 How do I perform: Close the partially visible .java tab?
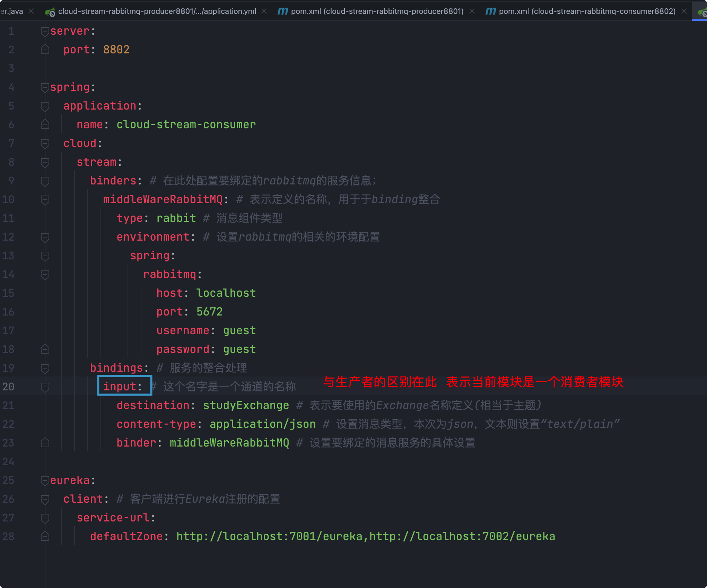(x=31, y=11)
